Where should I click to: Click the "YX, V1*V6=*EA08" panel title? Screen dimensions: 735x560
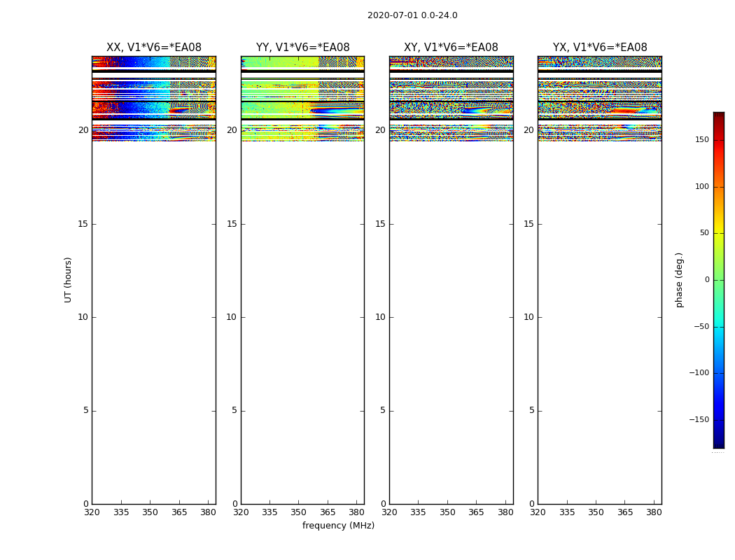[599, 48]
